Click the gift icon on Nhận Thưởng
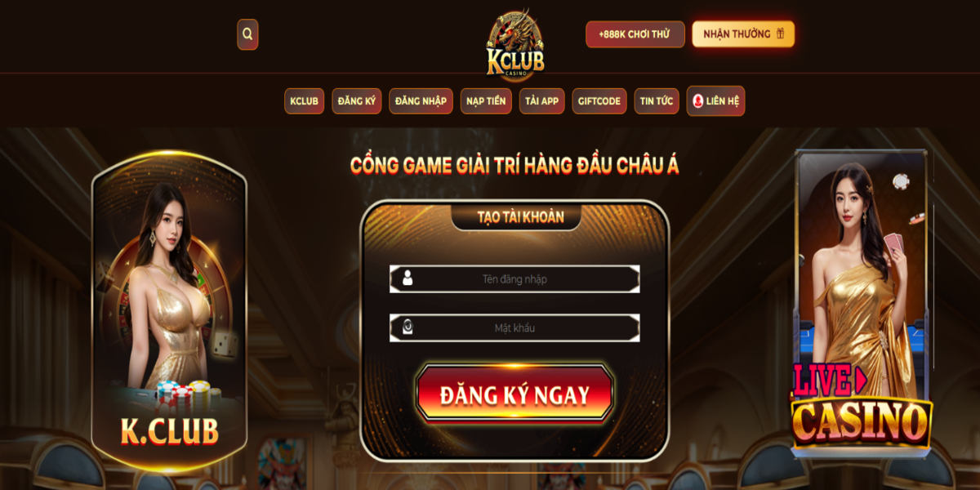 (x=780, y=33)
